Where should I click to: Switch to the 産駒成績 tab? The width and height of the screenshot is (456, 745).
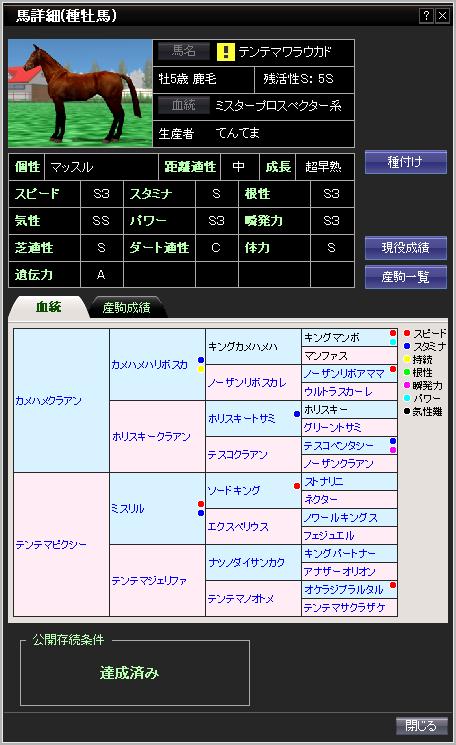(x=127, y=307)
